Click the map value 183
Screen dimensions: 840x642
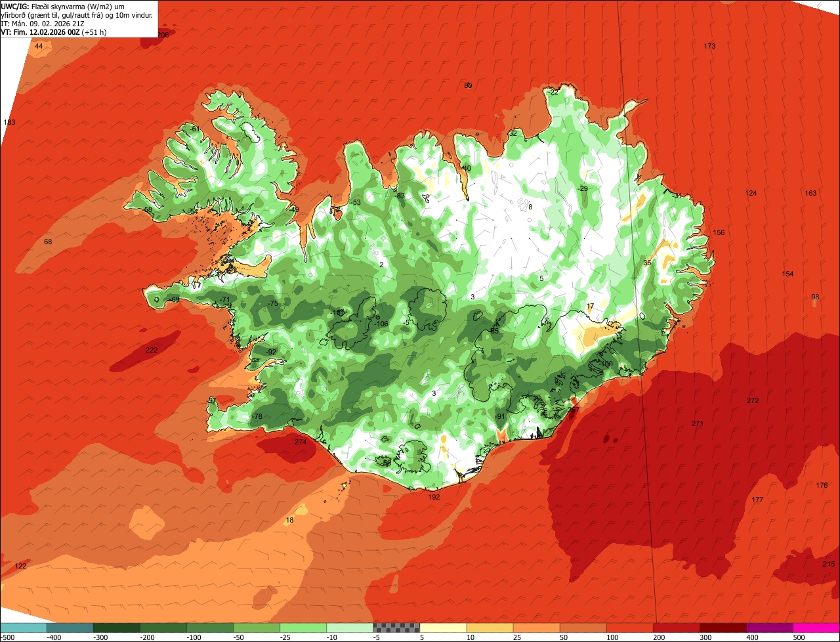click(x=9, y=122)
